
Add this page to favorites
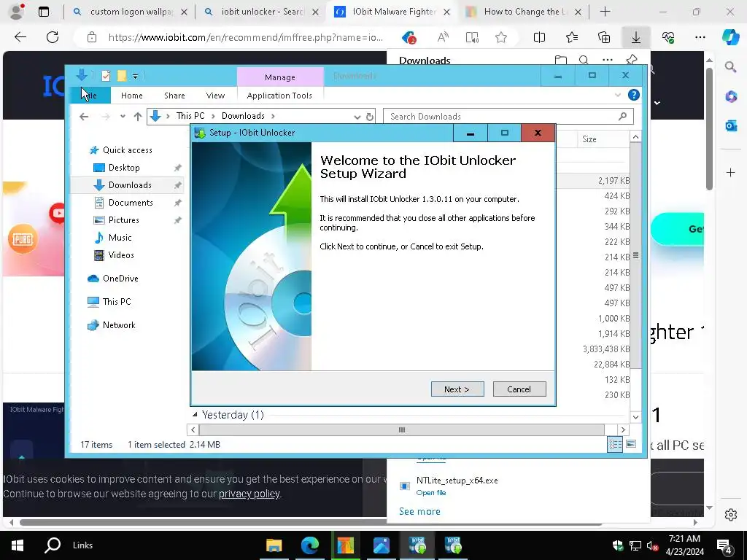click(500, 37)
